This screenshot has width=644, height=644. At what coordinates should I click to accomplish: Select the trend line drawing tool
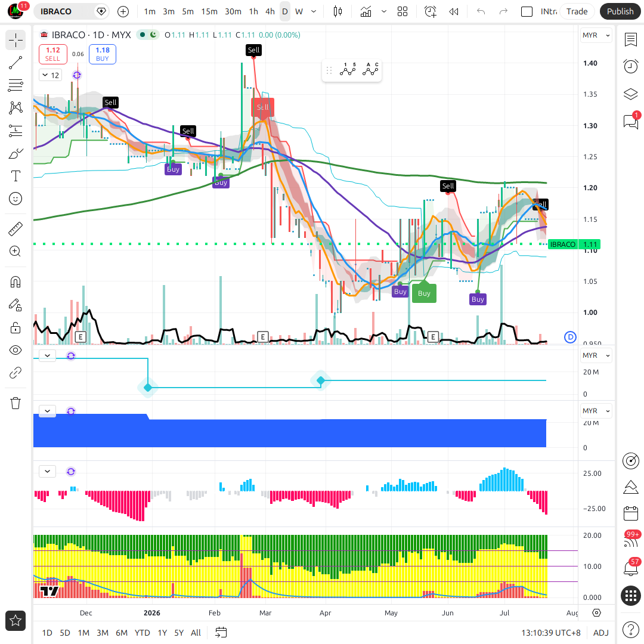[x=16, y=63]
